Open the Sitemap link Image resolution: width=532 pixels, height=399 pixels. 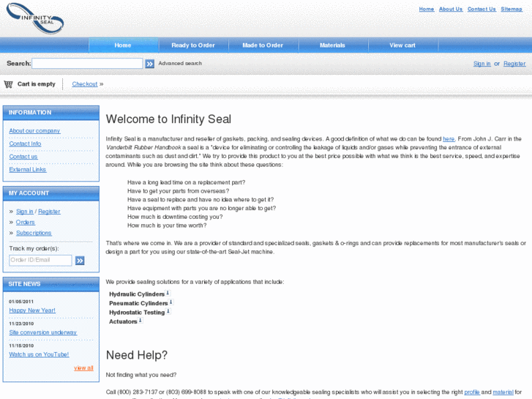tap(512, 10)
